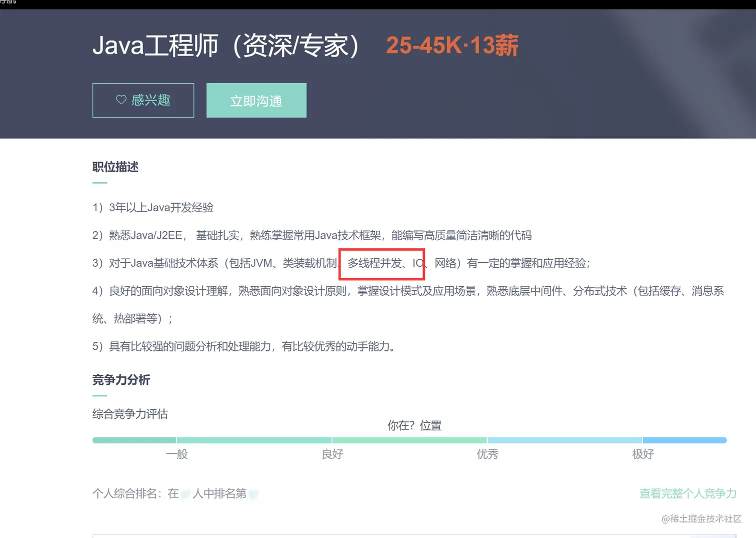756x538 pixels.
Task: Expand the 竞争力分析 section heading
Action: pos(121,380)
